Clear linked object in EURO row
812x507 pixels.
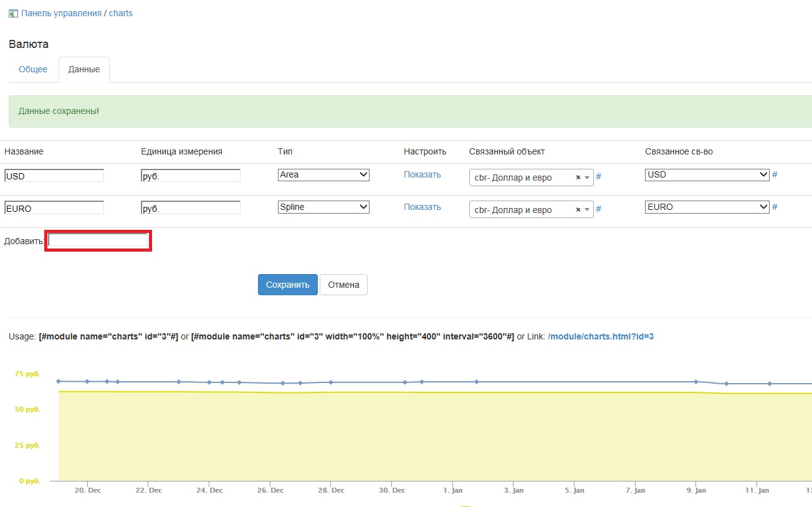tap(578, 210)
